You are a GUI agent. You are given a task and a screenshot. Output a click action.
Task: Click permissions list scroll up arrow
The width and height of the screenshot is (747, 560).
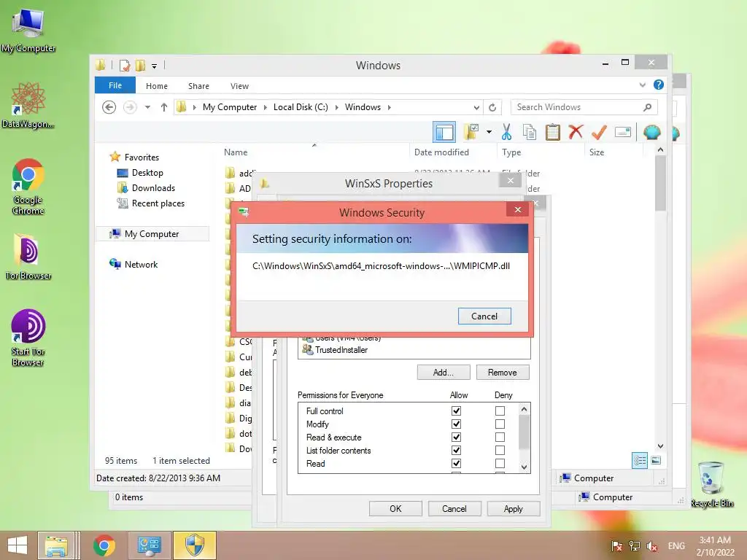pyautogui.click(x=524, y=409)
